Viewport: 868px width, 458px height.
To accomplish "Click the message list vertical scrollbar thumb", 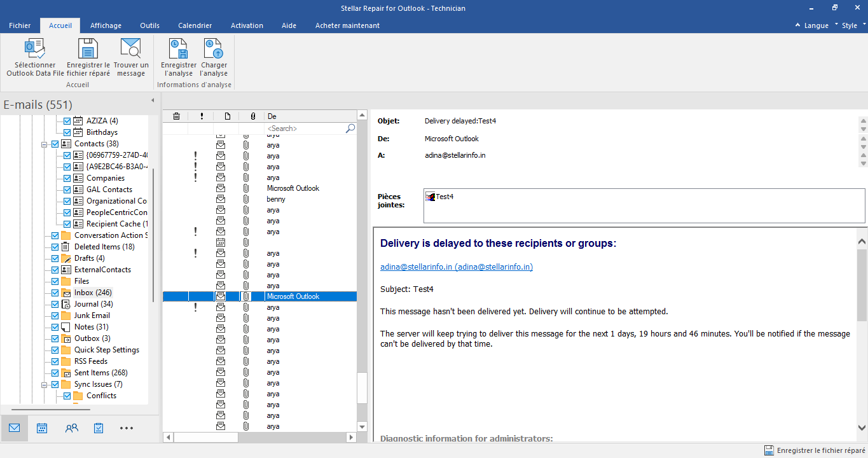I will click(362, 387).
